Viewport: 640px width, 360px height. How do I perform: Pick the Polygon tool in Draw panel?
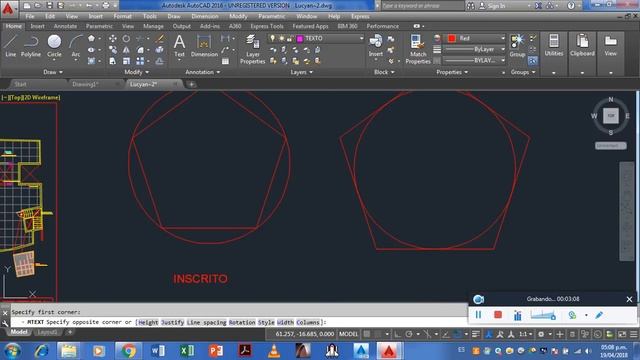pyautogui.click(x=91, y=38)
